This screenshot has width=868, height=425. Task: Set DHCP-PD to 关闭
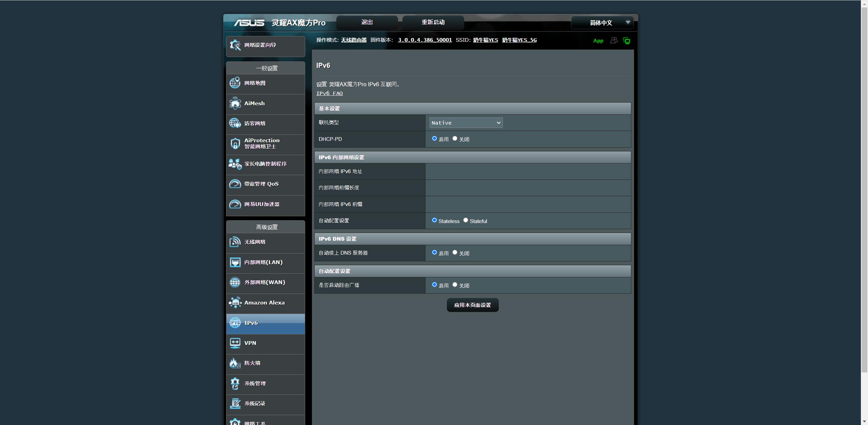pos(455,138)
